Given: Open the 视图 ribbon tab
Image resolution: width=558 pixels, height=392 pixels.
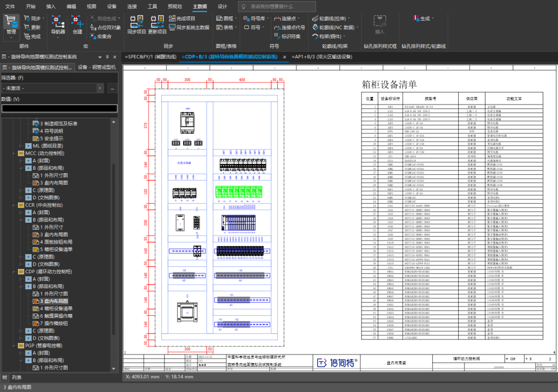Looking at the screenshot, I should click(92, 7).
